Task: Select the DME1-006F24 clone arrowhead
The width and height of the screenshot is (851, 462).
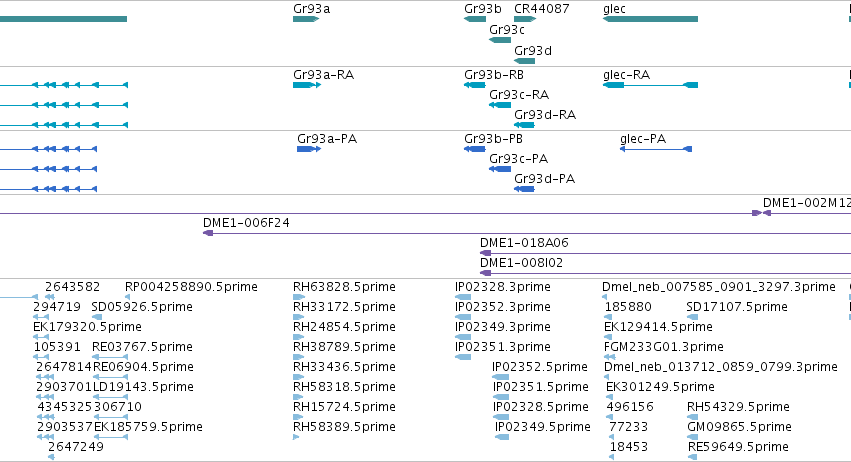Action: tap(208, 233)
